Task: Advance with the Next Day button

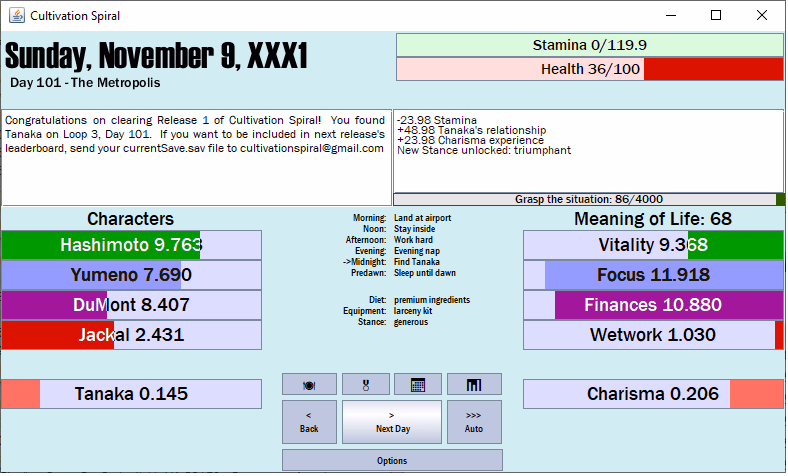Action: tap(392, 422)
